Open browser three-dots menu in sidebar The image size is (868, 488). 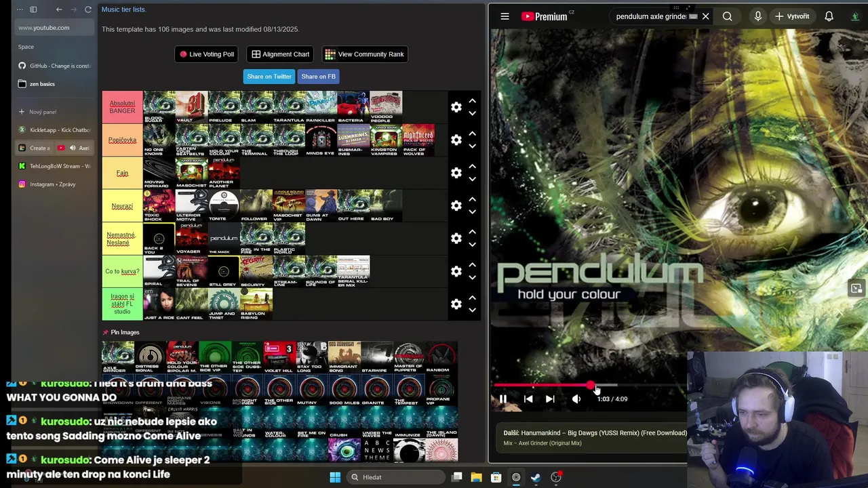point(20,9)
